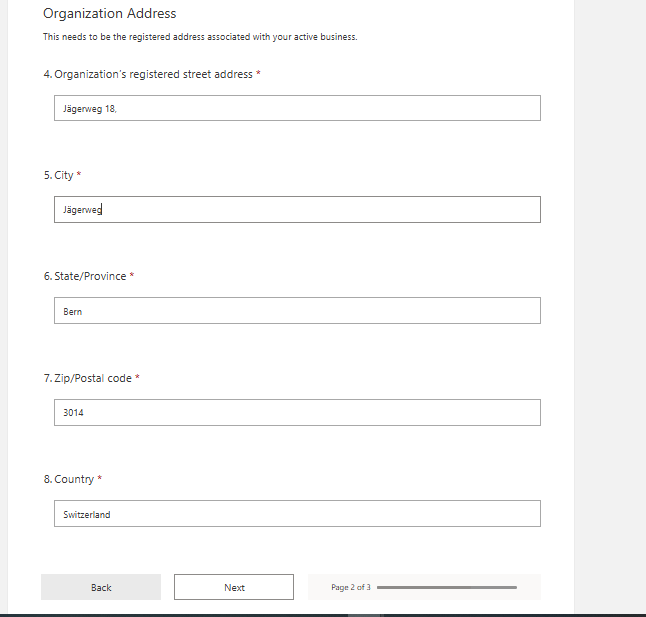
Task: Click the required asterisk next to Country
Action: click(x=100, y=479)
